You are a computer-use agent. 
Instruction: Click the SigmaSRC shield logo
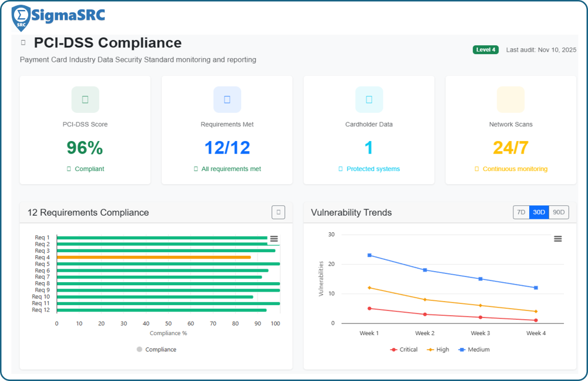[21, 18]
